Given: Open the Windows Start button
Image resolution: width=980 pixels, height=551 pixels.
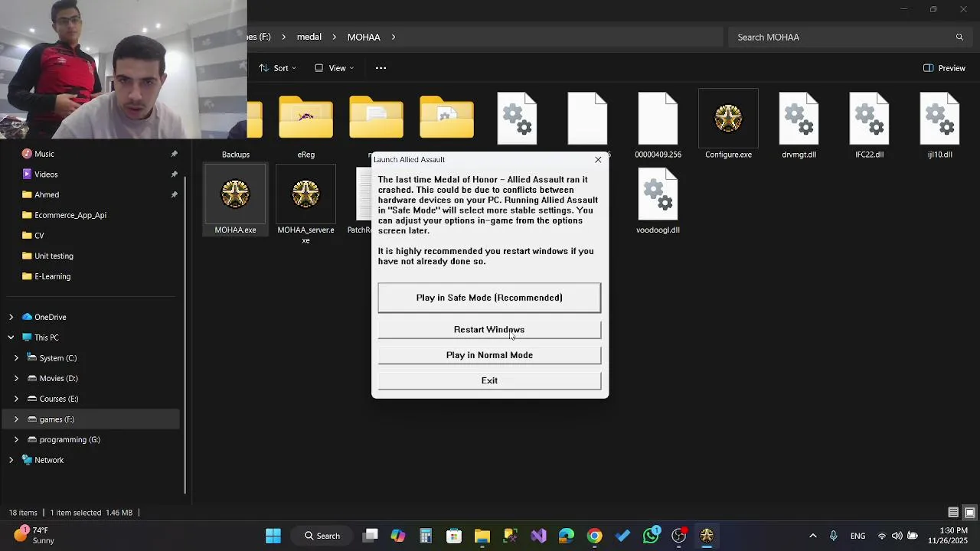Looking at the screenshot, I should 273,536.
